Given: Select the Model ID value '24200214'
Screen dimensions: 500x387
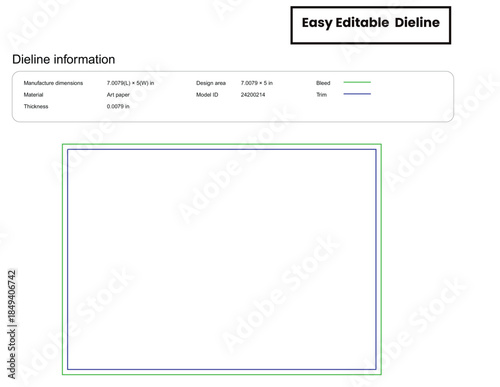Looking at the screenshot, I should click(253, 95).
